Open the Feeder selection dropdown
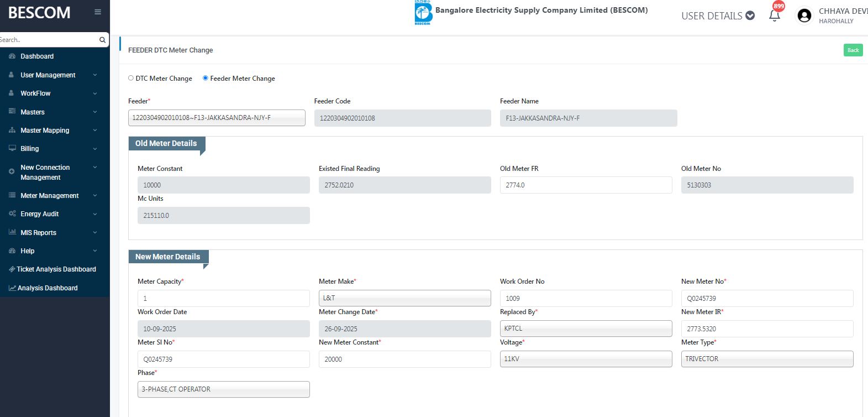Viewport: 868px width, 417px height. [217, 118]
